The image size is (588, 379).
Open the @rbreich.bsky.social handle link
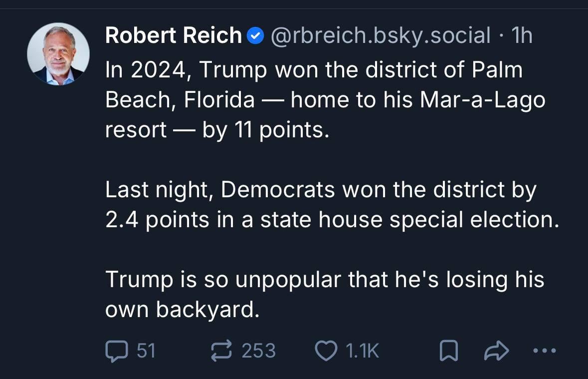coord(381,36)
